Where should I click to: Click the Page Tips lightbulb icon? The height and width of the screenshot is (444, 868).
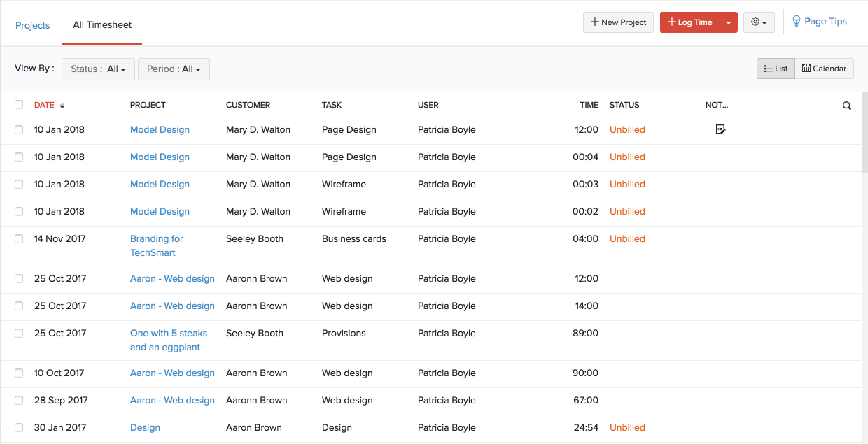(797, 22)
